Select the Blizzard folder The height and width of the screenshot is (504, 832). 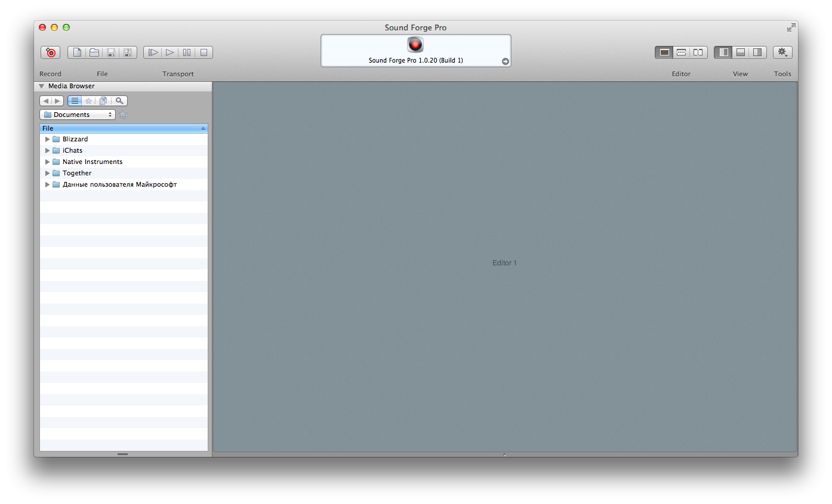point(75,139)
